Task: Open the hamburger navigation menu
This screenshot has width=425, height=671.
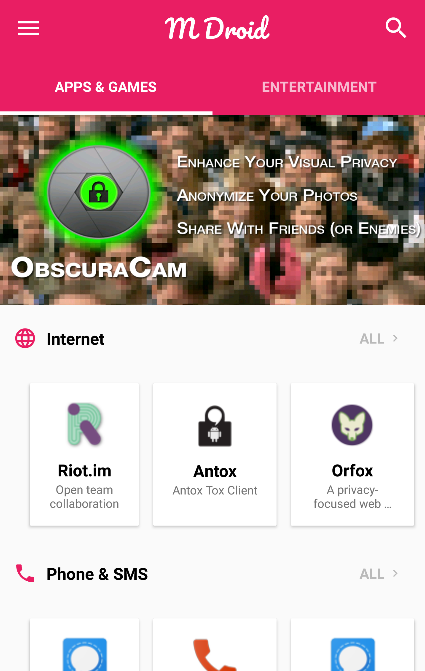Action: (x=28, y=29)
